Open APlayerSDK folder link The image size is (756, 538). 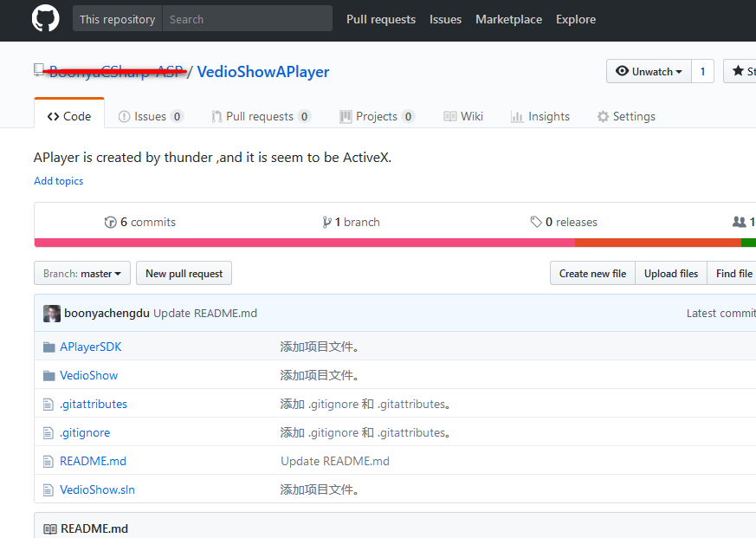(x=91, y=347)
